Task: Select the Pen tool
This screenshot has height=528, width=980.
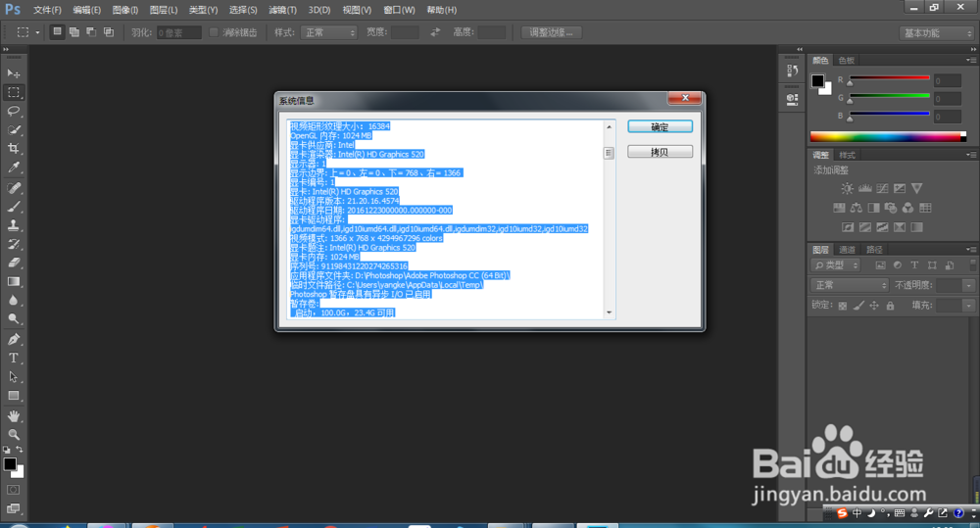Action: [x=13, y=340]
